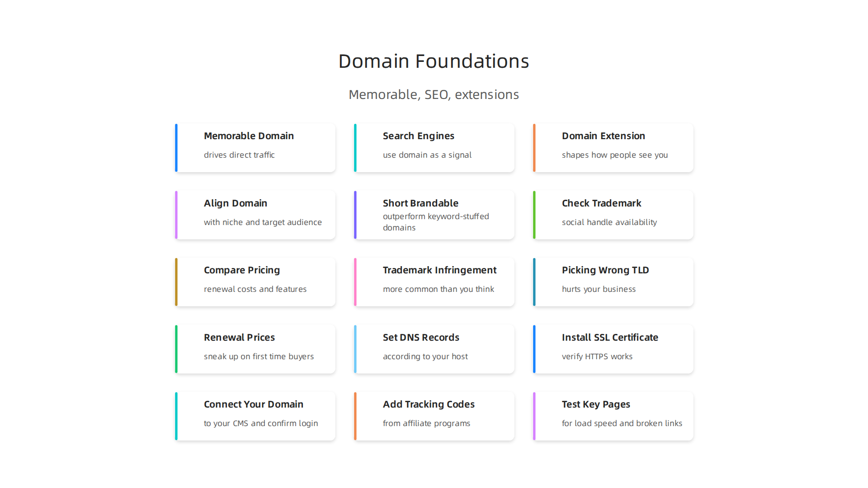This screenshot has height=488, width=868.
Task: Click the text drives direct traffic
Action: [239, 155]
